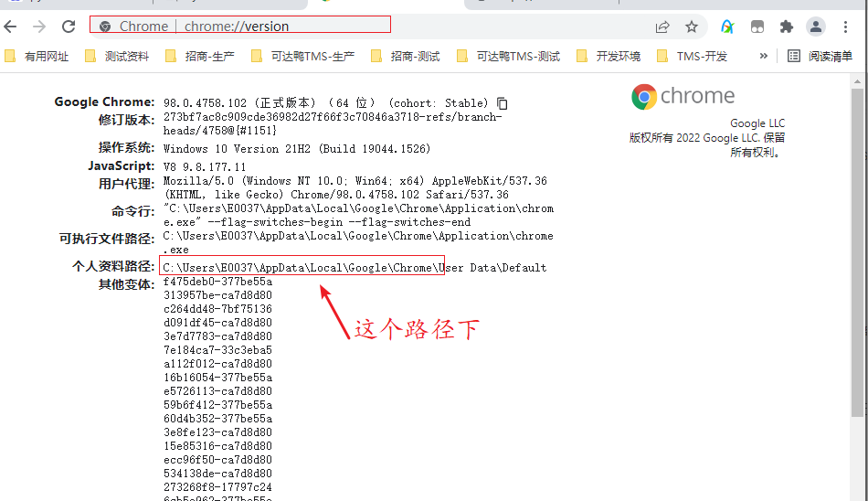The width and height of the screenshot is (868, 501).
Task: Click variation 15e85316-ca7d8d80
Action: pos(217,446)
